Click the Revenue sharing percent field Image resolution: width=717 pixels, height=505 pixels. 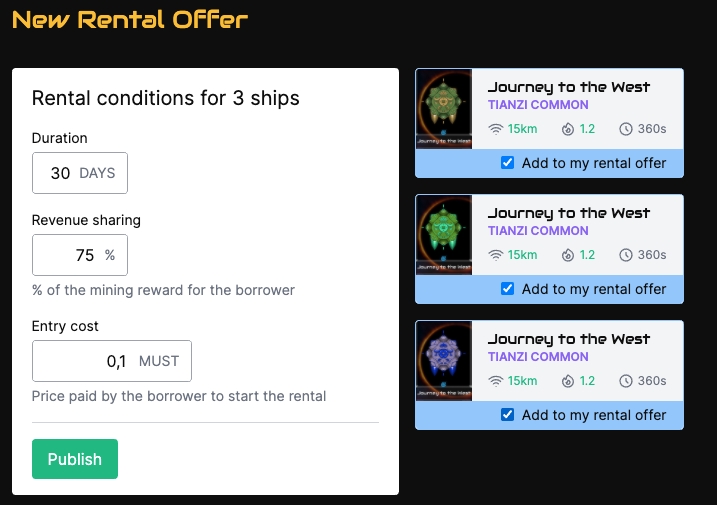[68, 255]
